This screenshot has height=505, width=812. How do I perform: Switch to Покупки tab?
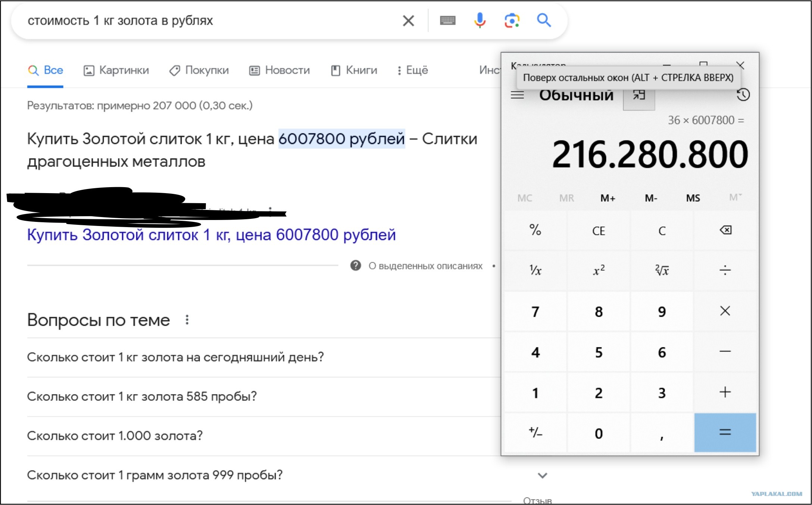pyautogui.click(x=199, y=70)
